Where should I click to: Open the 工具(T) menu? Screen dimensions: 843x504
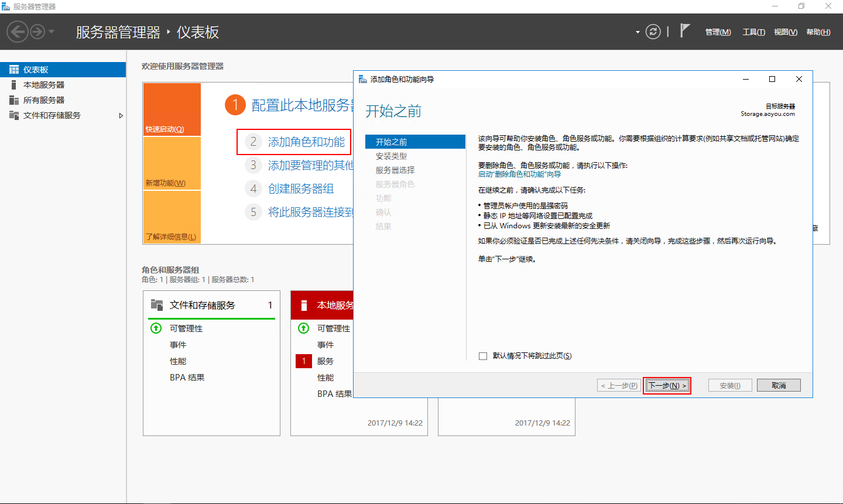pos(753,32)
